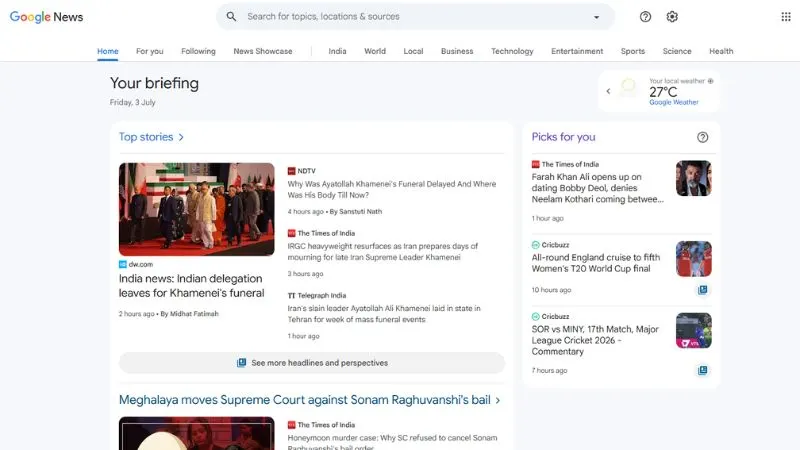Open the Settings gear icon
This screenshot has height=450, width=800.
672,17
